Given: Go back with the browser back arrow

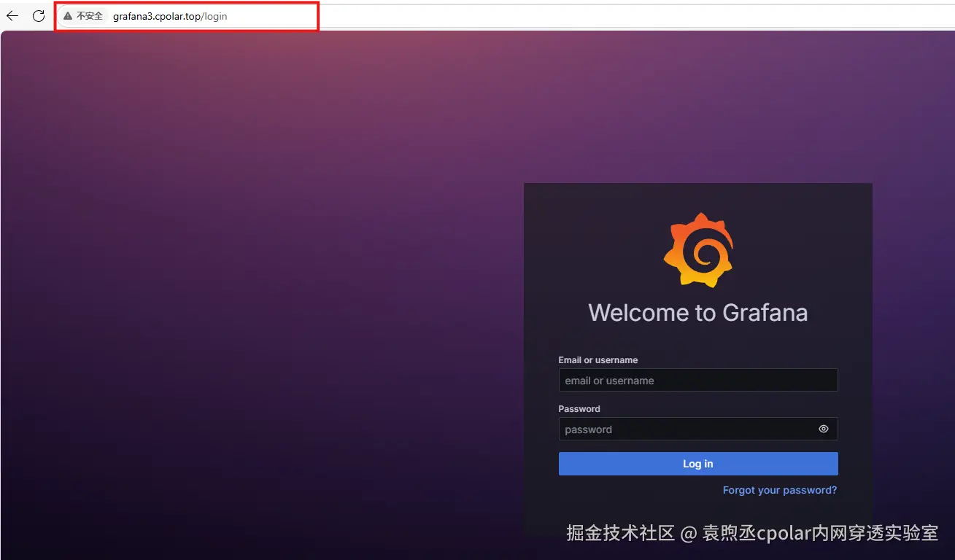Looking at the screenshot, I should click(x=12, y=16).
